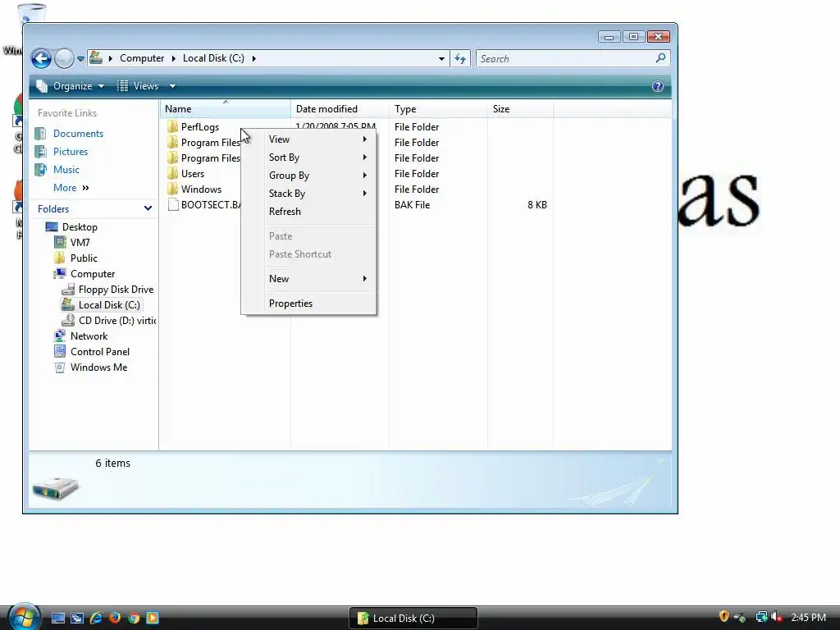Sort by the Size column header
The width and height of the screenshot is (840, 630).
pyautogui.click(x=520, y=109)
